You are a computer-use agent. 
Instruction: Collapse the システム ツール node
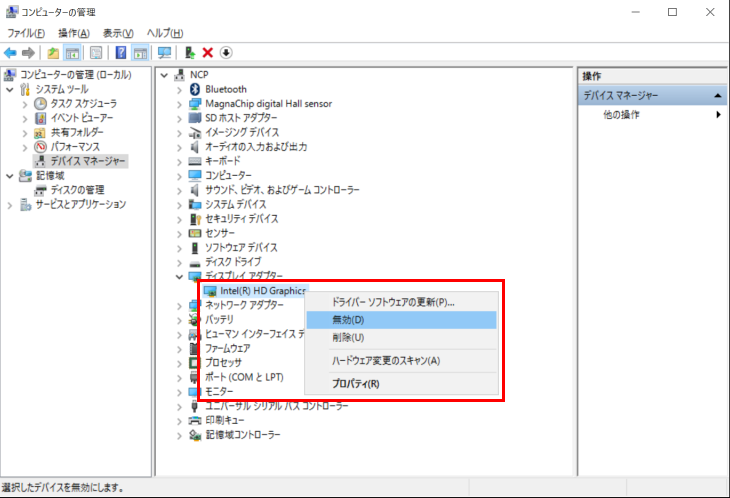(x=10, y=89)
